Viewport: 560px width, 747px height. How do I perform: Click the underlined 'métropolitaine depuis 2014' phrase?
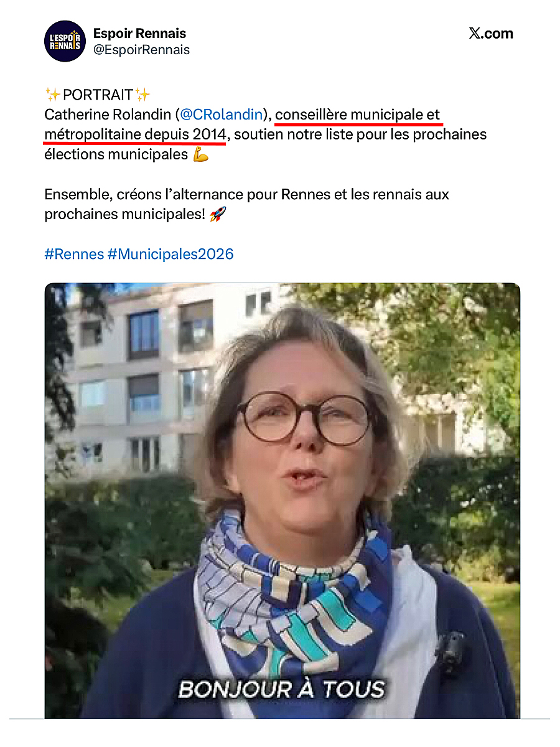[x=135, y=134]
